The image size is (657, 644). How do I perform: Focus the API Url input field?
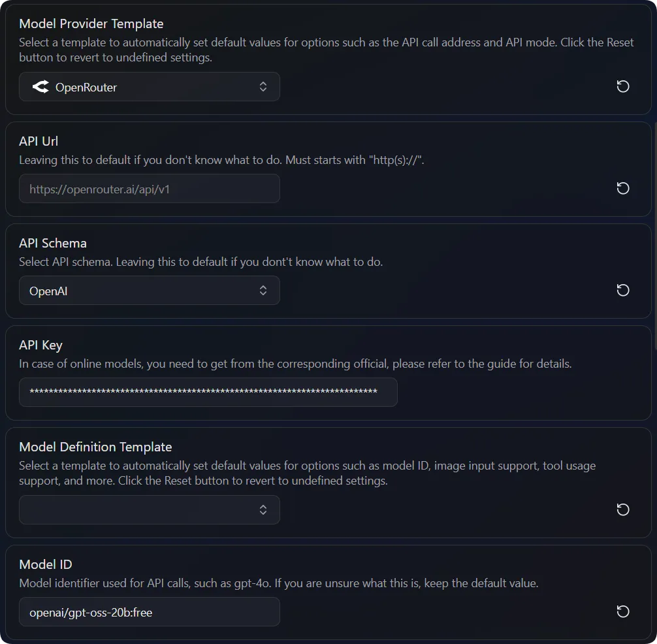[150, 189]
